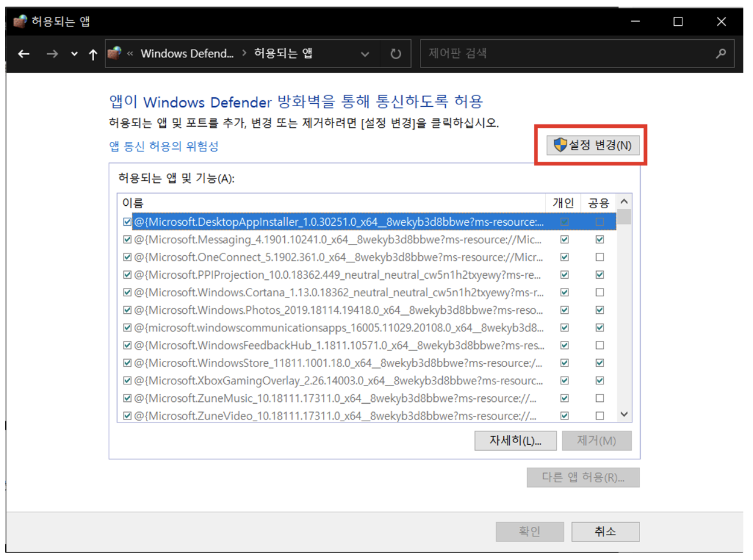
Task: Select the Microsoft.Windows.Photos row text
Action: 339,310
